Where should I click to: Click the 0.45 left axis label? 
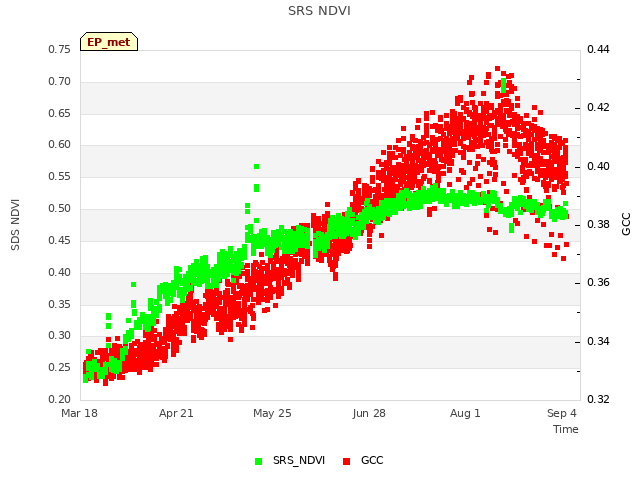(x=60, y=240)
